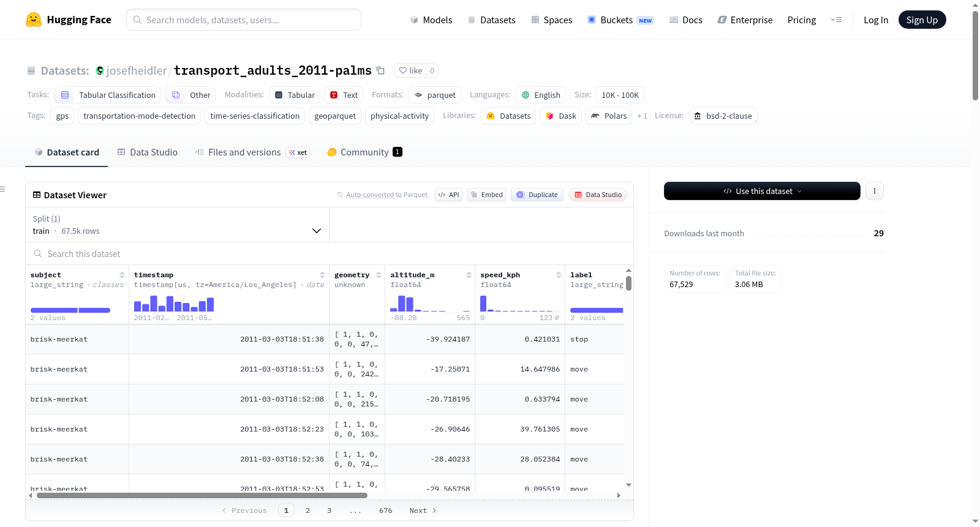Select the English language tag
Image resolution: width=980 pixels, height=527 pixels.
click(x=541, y=95)
